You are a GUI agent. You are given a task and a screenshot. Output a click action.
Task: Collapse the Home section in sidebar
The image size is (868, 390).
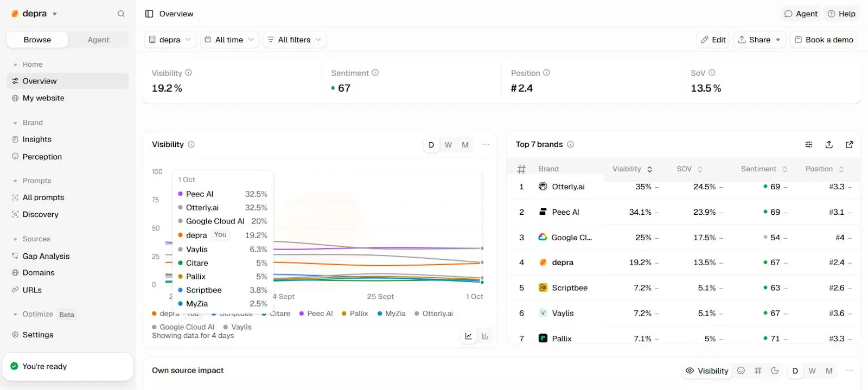27,64
